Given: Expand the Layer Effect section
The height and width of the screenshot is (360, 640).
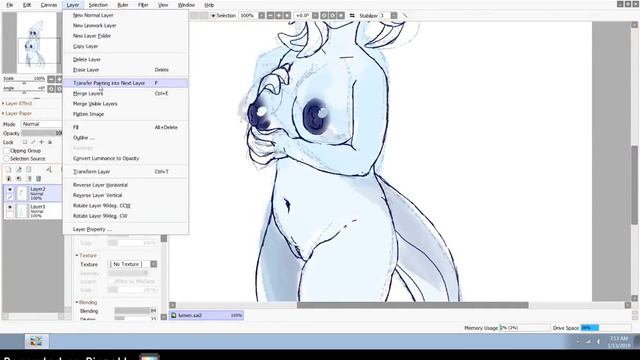Looking at the screenshot, I should 17,103.
